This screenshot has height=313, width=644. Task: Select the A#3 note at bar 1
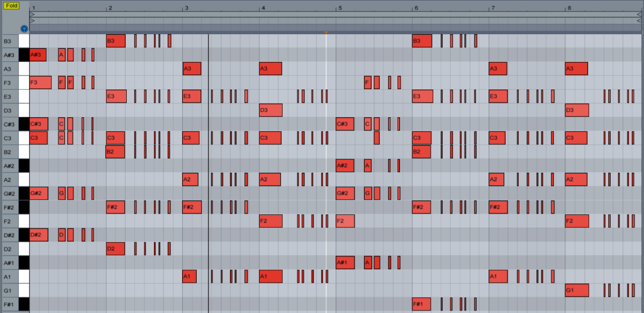(38, 55)
